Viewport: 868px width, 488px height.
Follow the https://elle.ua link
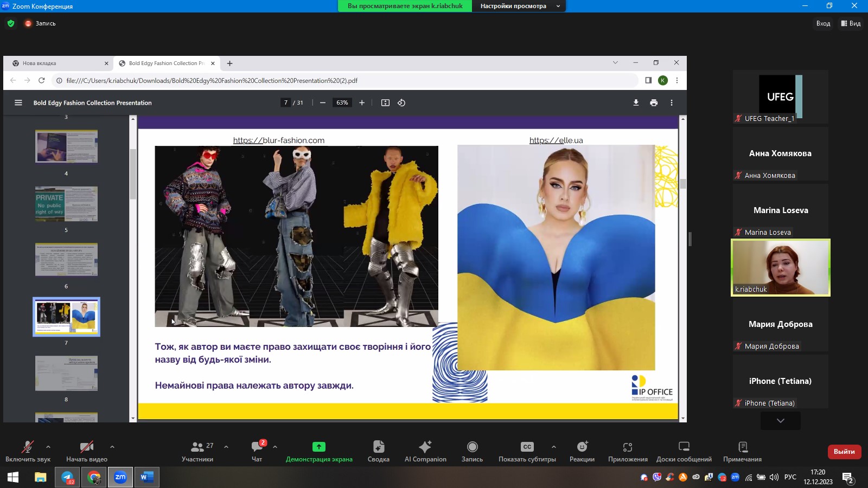click(x=556, y=140)
